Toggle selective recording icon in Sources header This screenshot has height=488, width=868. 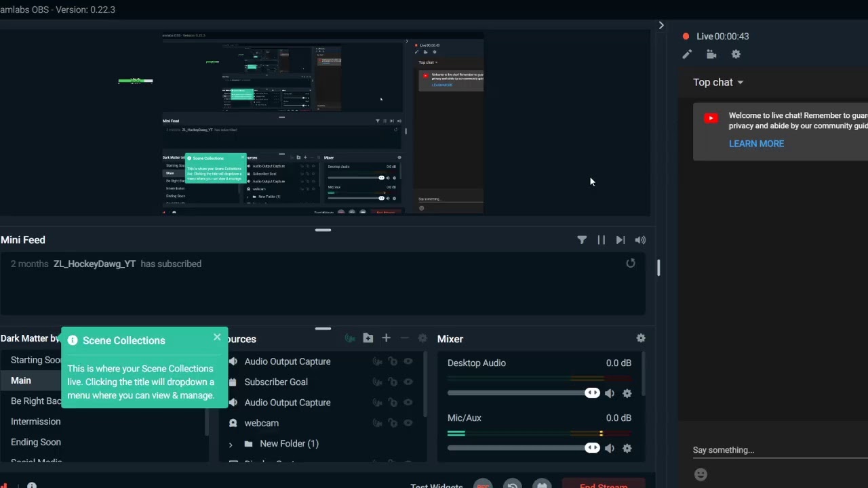pos(350,338)
